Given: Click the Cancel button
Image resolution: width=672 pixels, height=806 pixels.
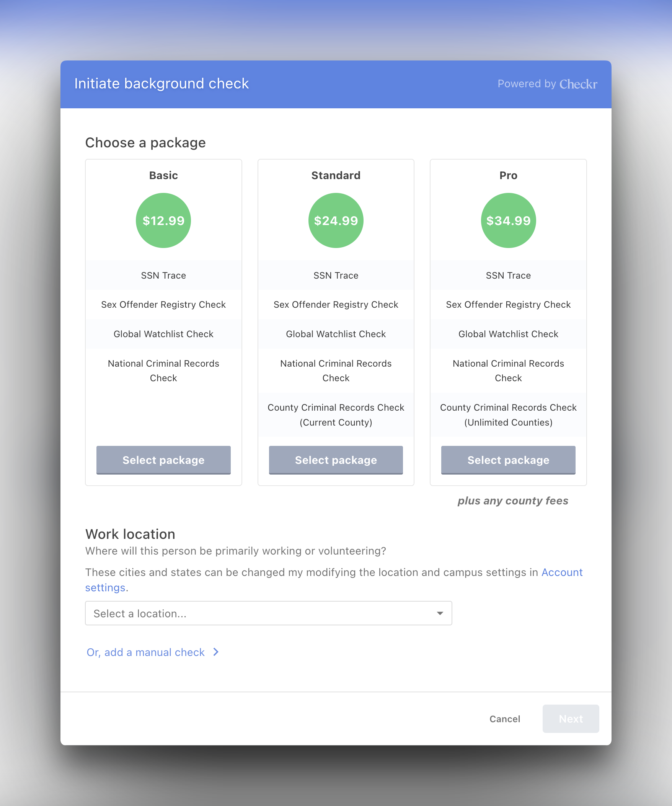Looking at the screenshot, I should coord(504,719).
